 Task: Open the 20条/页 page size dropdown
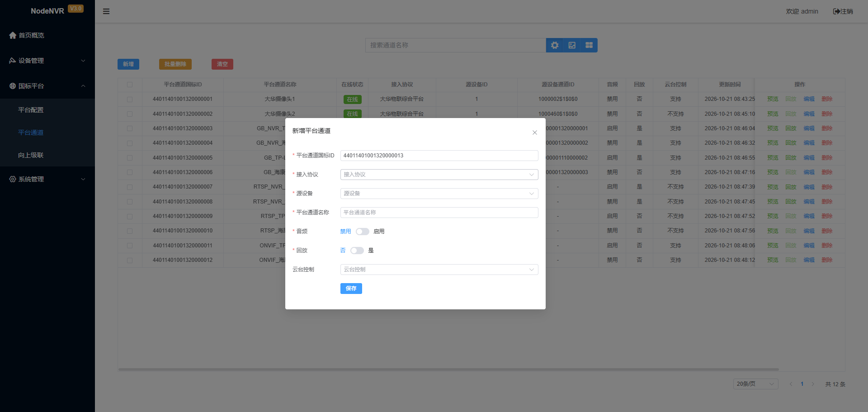click(x=755, y=384)
